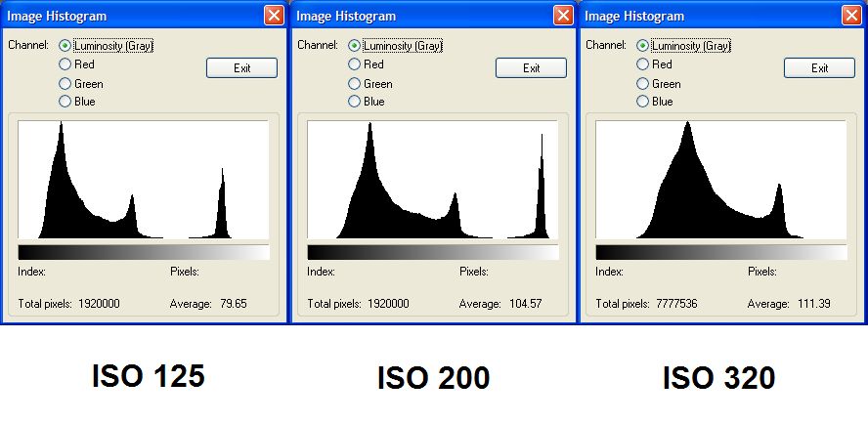This screenshot has width=868, height=423.
Task: Select Red channel in ISO 125 histogram
Action: (x=65, y=64)
